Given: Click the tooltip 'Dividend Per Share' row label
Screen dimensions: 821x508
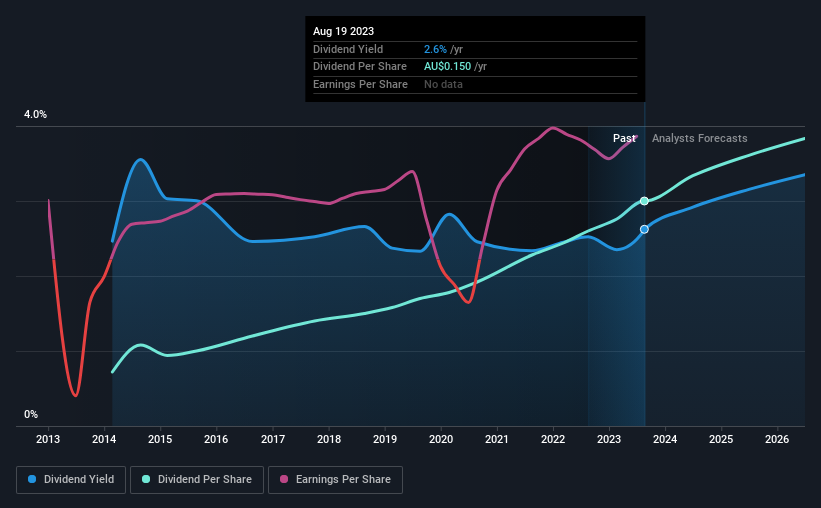Looking at the screenshot, I should tap(360, 67).
